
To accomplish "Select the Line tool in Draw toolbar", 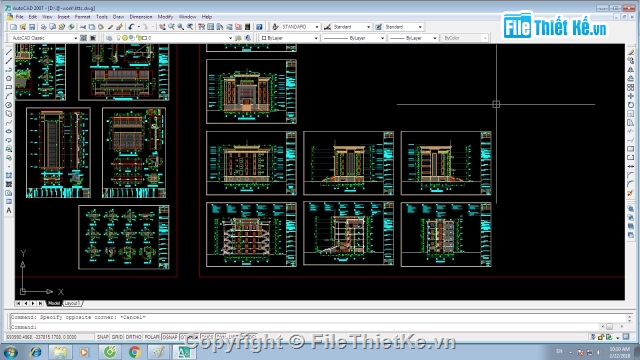I will tap(9, 52).
